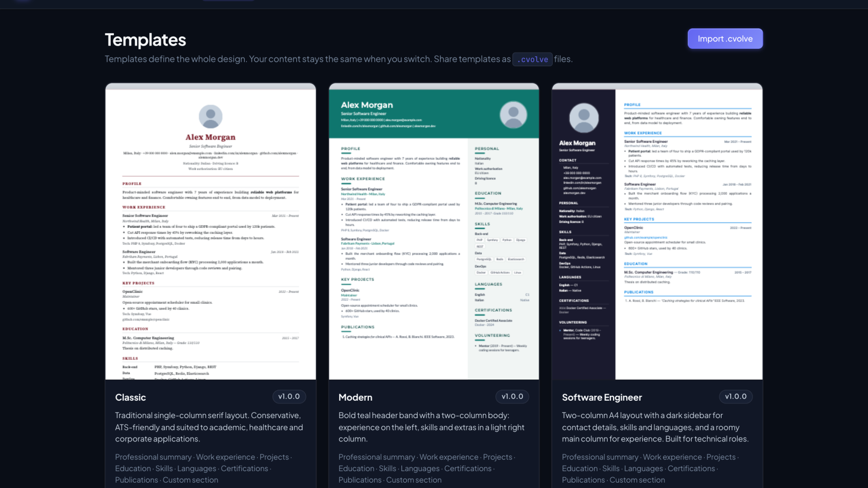This screenshot has width=868, height=488.
Task: Select the Modern template title
Action: click(355, 397)
